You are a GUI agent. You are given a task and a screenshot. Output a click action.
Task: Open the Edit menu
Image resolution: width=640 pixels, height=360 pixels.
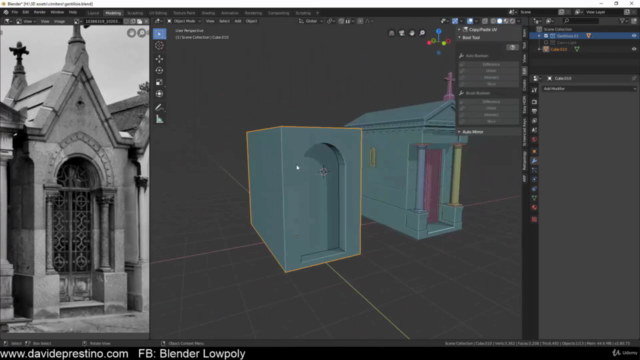(x=26, y=13)
